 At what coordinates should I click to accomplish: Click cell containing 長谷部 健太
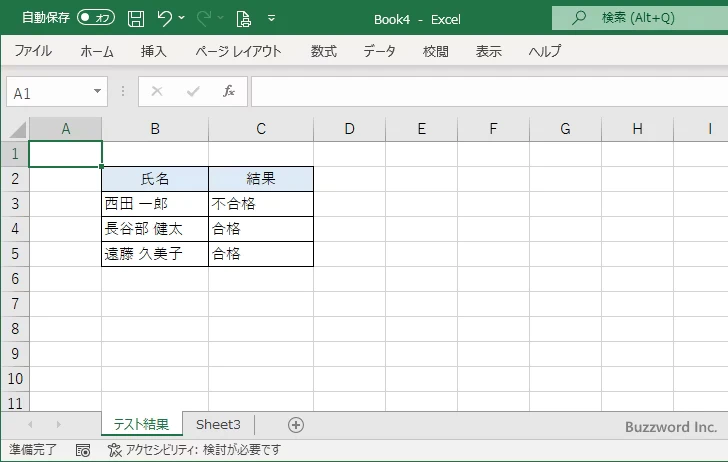(155, 229)
